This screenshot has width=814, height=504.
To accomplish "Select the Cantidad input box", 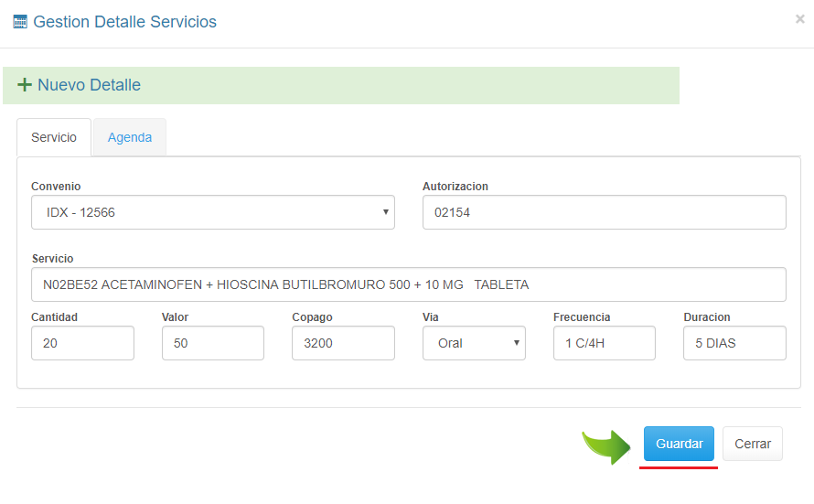I will [82, 343].
